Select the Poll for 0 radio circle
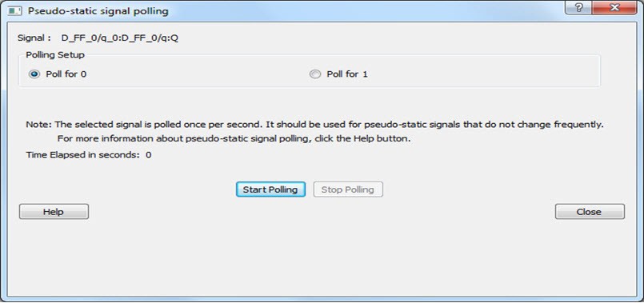Viewport: 644px width, 303px height. [34, 74]
